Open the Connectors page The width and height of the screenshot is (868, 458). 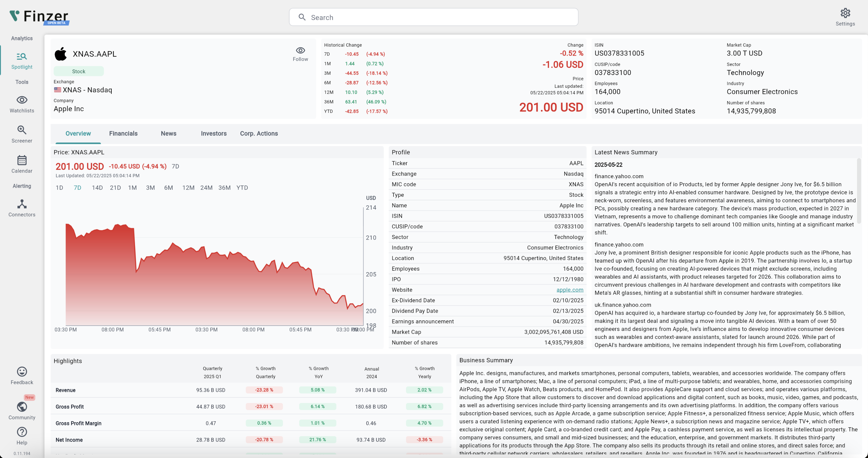(22, 204)
